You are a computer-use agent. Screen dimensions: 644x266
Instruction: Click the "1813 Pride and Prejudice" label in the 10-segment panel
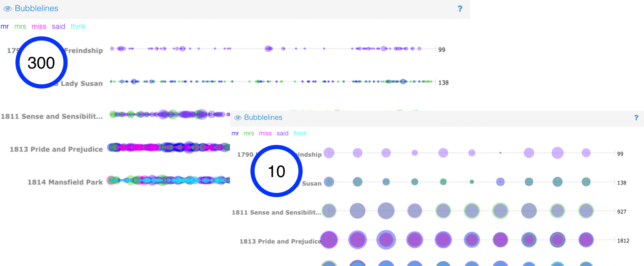coord(280,241)
